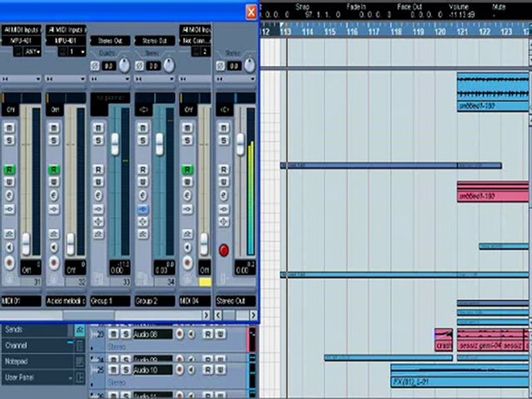Click the Audio 10 track name field
This screenshot has height=399, width=532.
153,370
